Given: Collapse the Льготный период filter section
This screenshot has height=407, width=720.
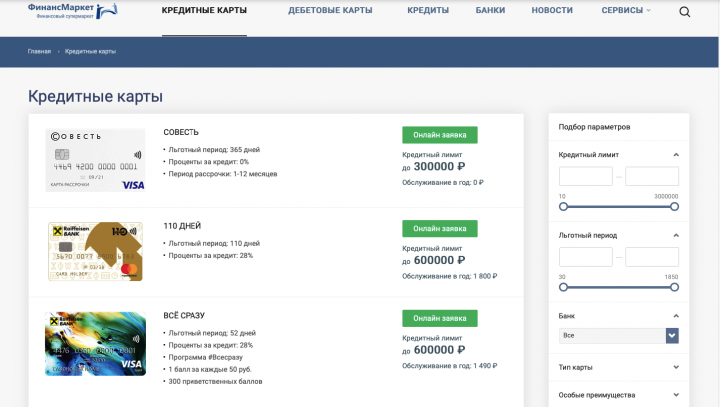Looking at the screenshot, I should (676, 235).
